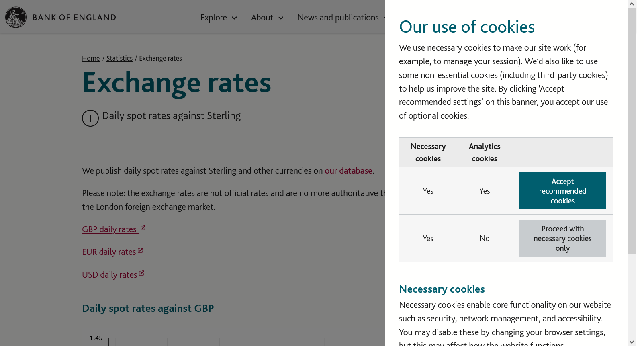This screenshot has height=346, width=644.
Task: Go to the Home breadcrumb link
Action: [91, 58]
